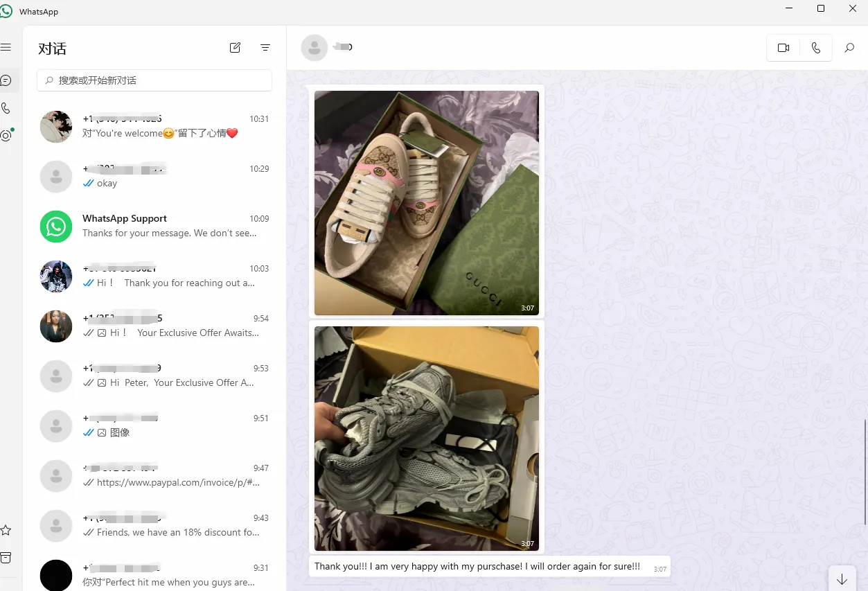868x591 pixels.
Task: Click the search or start new chat field
Action: pos(154,80)
